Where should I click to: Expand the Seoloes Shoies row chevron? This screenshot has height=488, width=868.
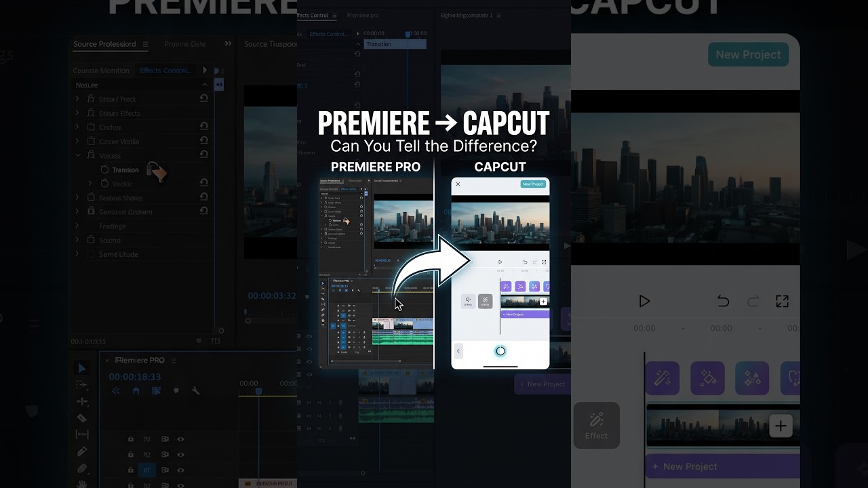click(x=77, y=197)
